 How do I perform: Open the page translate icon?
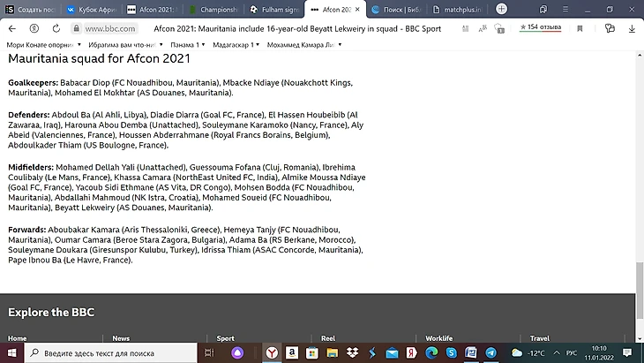483,28
